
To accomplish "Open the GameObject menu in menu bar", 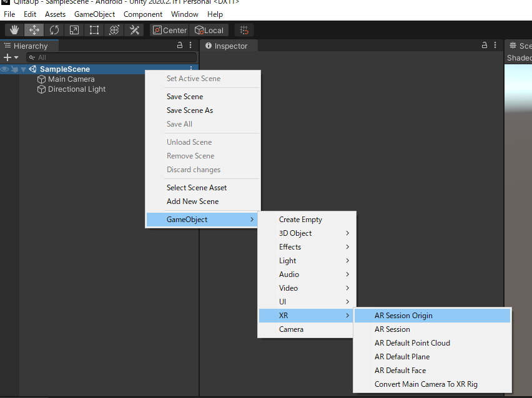I will tap(95, 14).
